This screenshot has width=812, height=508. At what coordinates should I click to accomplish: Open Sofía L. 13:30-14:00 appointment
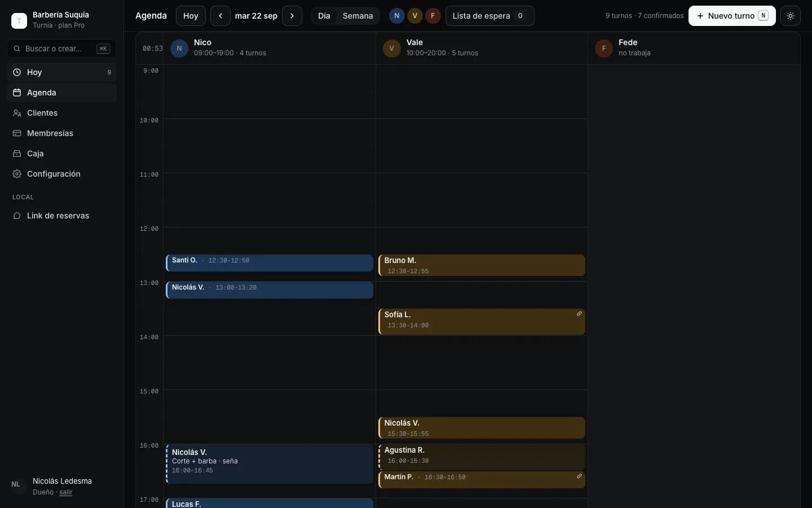(x=482, y=322)
